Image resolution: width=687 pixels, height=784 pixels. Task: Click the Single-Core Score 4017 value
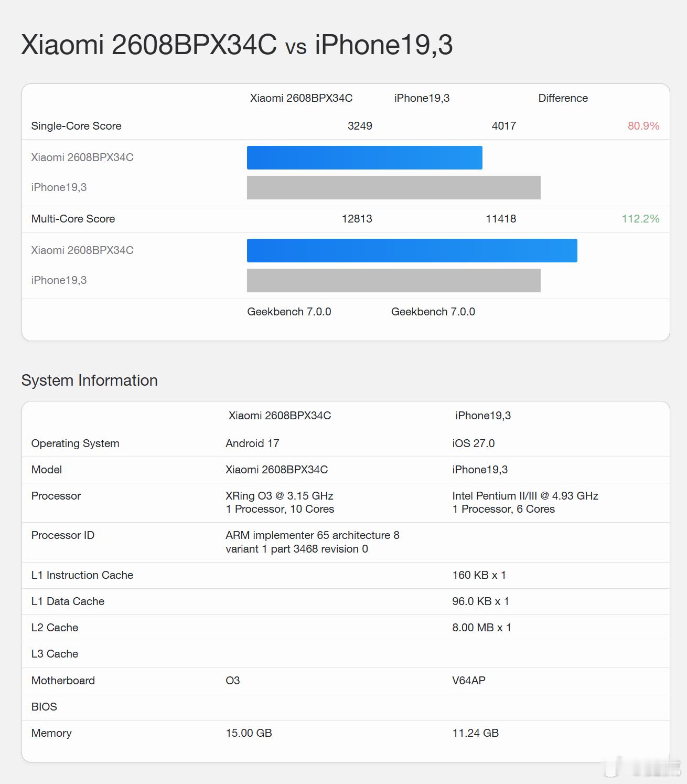504,126
